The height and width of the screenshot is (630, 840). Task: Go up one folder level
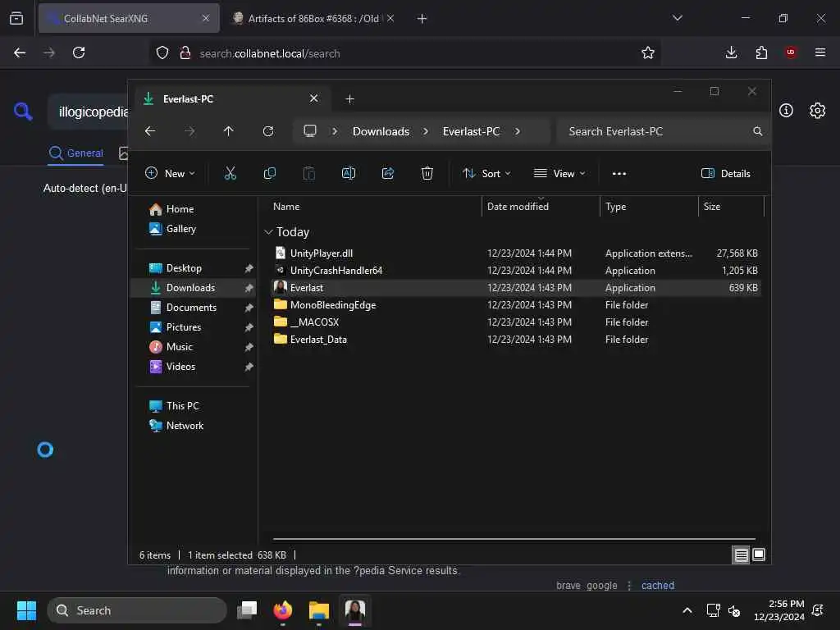229,131
